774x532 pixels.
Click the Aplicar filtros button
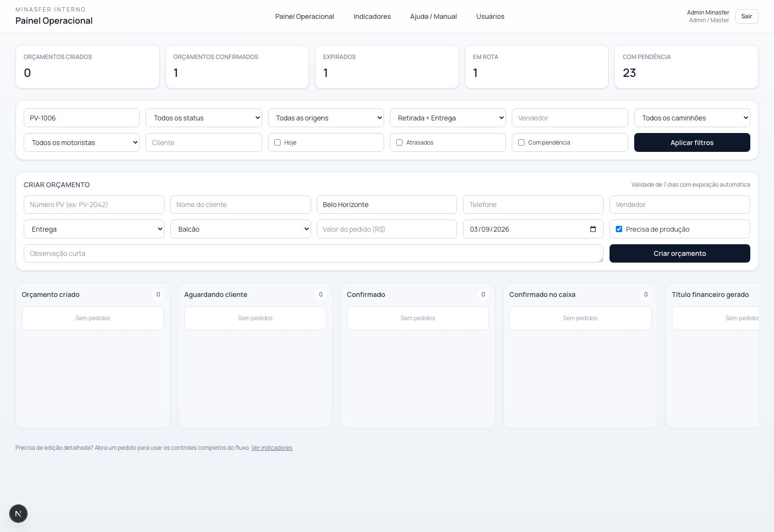692,143
